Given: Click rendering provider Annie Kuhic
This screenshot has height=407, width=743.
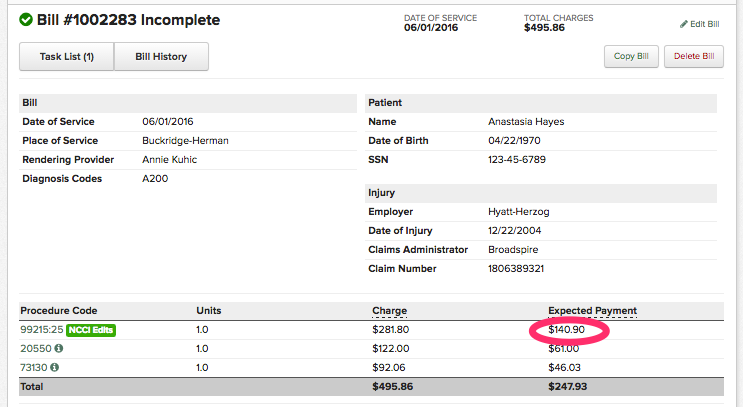Looking at the screenshot, I should tap(170, 160).
